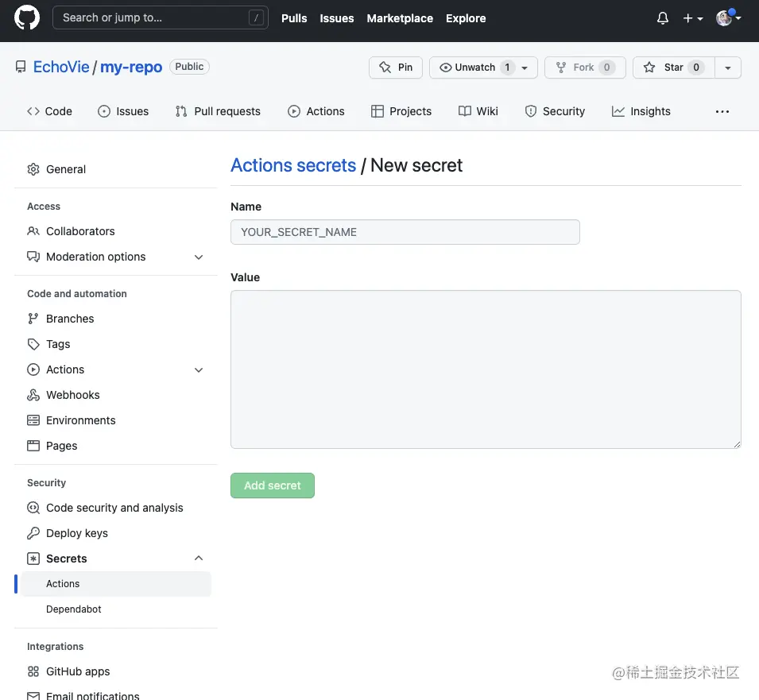Image resolution: width=759 pixels, height=700 pixels.
Task: Open the Security tab
Action: (x=555, y=111)
